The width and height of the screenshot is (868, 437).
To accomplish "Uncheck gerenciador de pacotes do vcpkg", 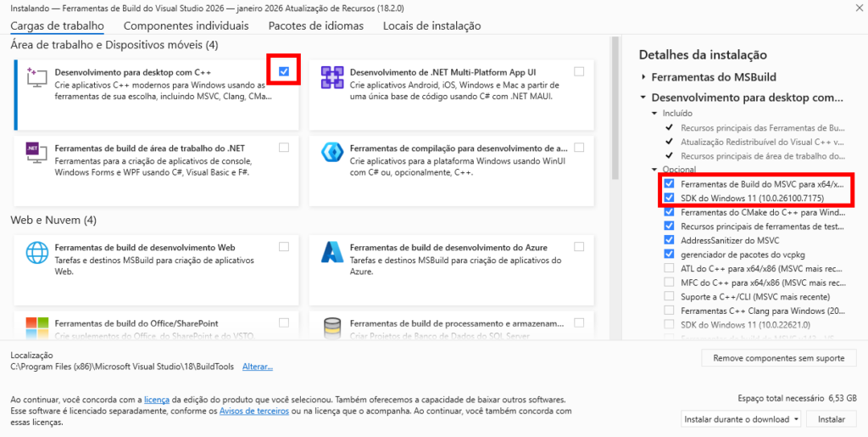I will click(670, 254).
